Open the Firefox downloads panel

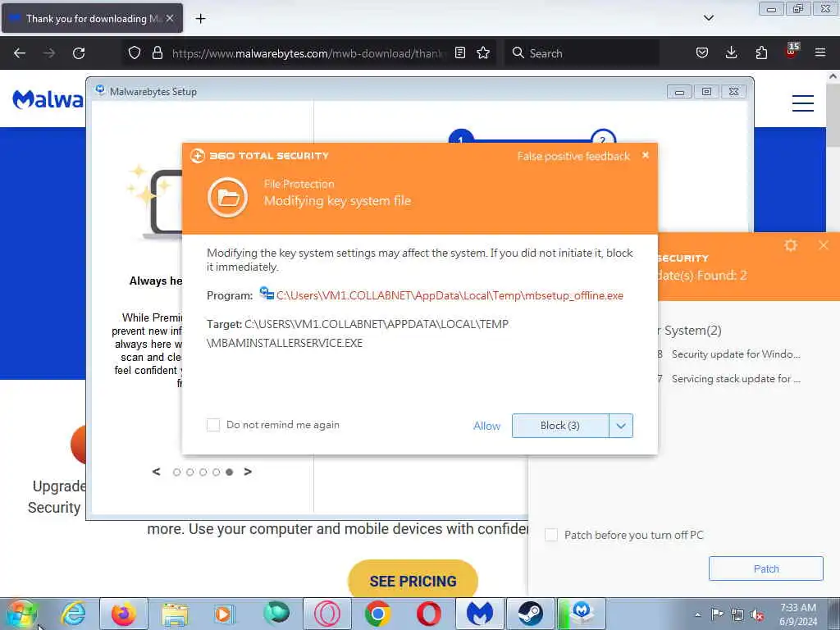(731, 52)
